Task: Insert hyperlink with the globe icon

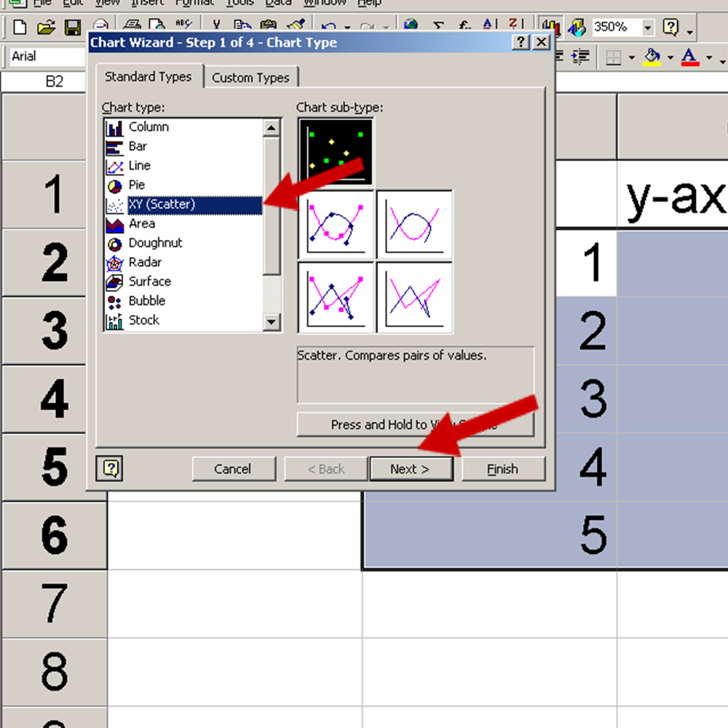Action: [411, 24]
